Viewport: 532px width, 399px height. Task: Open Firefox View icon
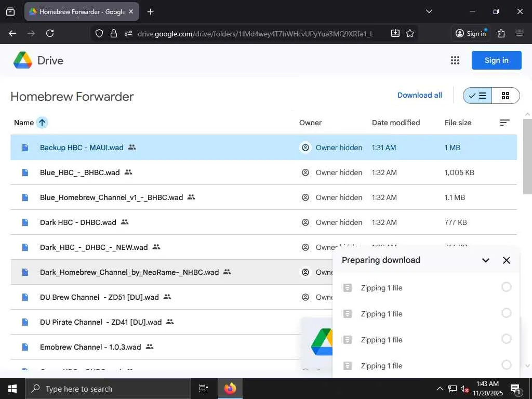tap(10, 11)
